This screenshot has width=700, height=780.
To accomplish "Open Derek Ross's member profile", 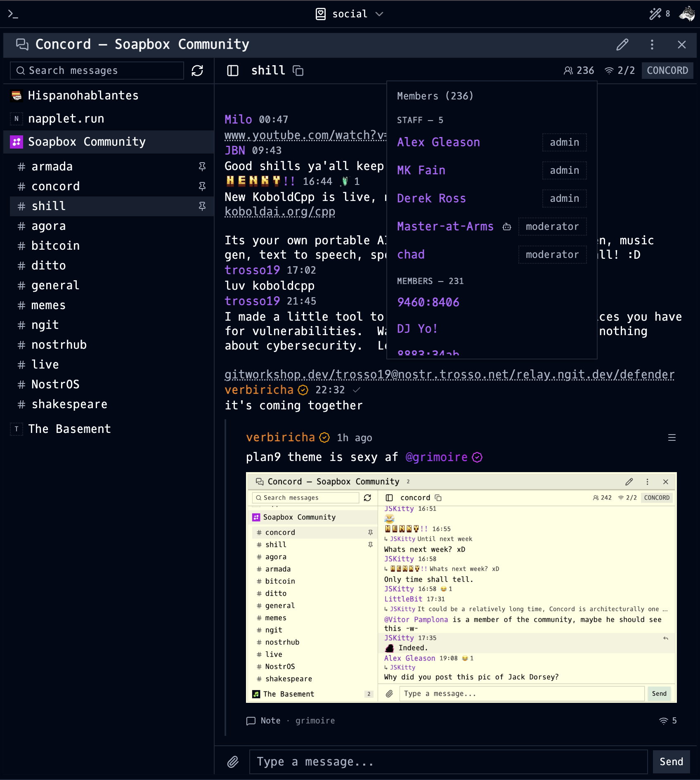I will click(431, 199).
